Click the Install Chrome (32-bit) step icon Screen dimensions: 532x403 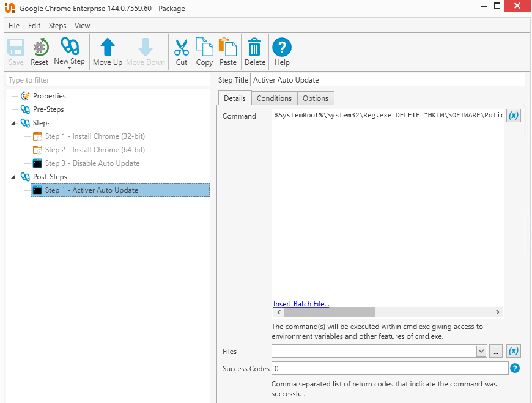37,136
